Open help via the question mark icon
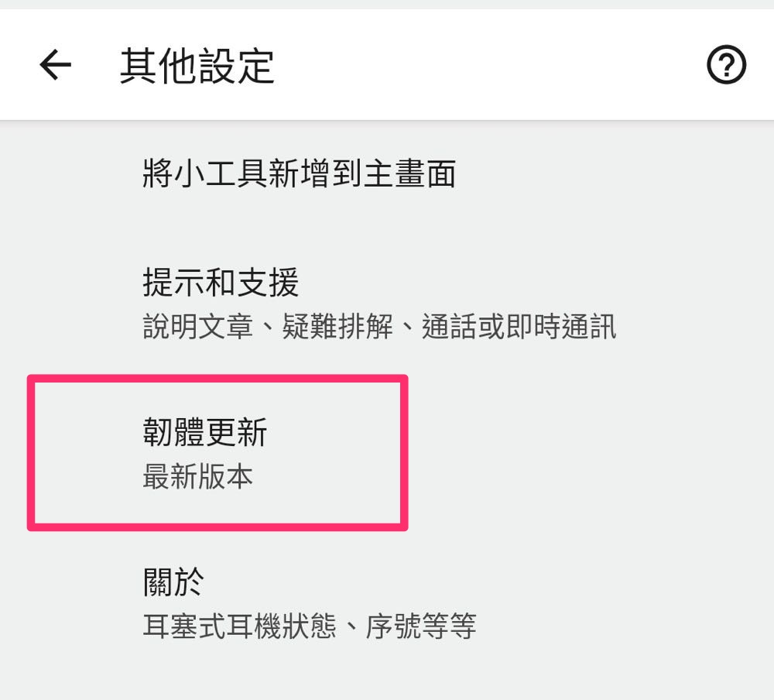 click(726, 66)
